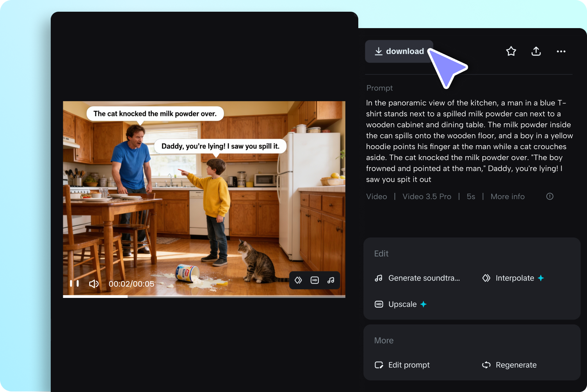
Task: Click the music note icon next to Generate soundtrack
Action: [x=378, y=278]
